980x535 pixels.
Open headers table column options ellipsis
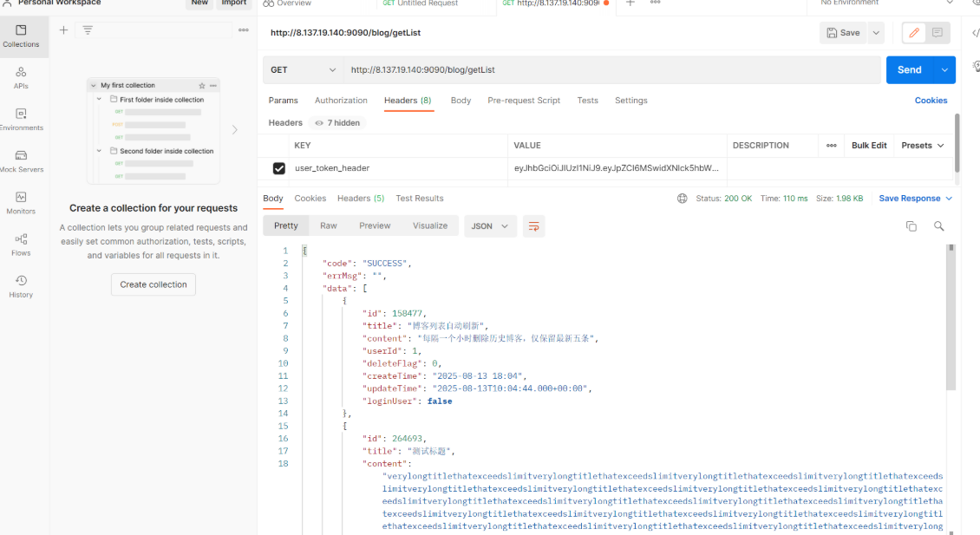coord(831,146)
